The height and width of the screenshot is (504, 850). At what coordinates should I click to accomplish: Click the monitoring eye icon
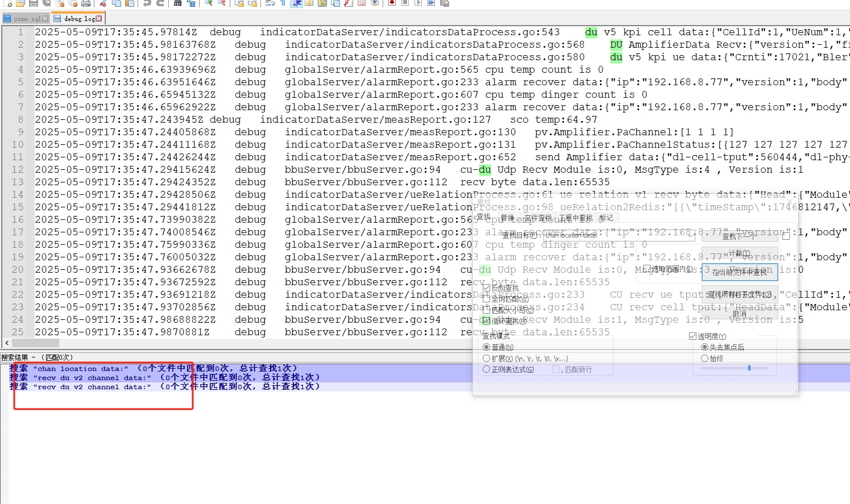point(375,3)
